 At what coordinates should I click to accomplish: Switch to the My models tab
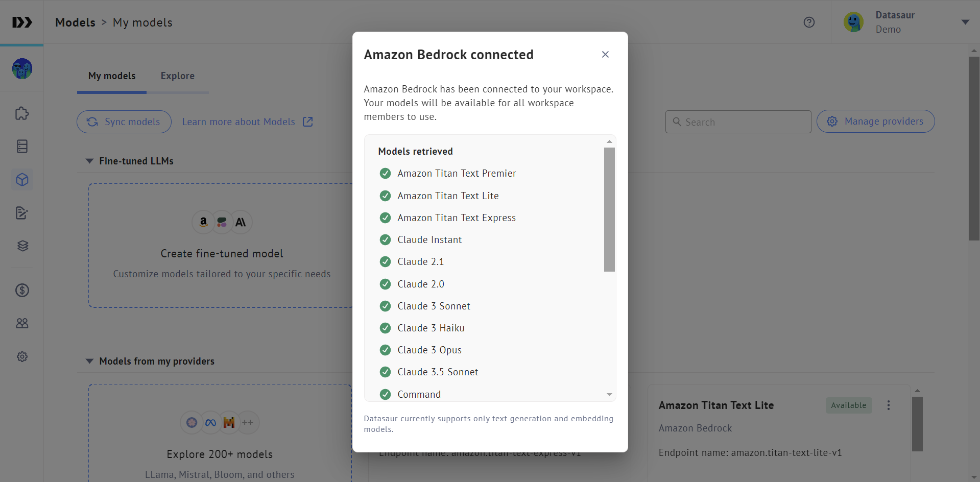pyautogui.click(x=112, y=76)
